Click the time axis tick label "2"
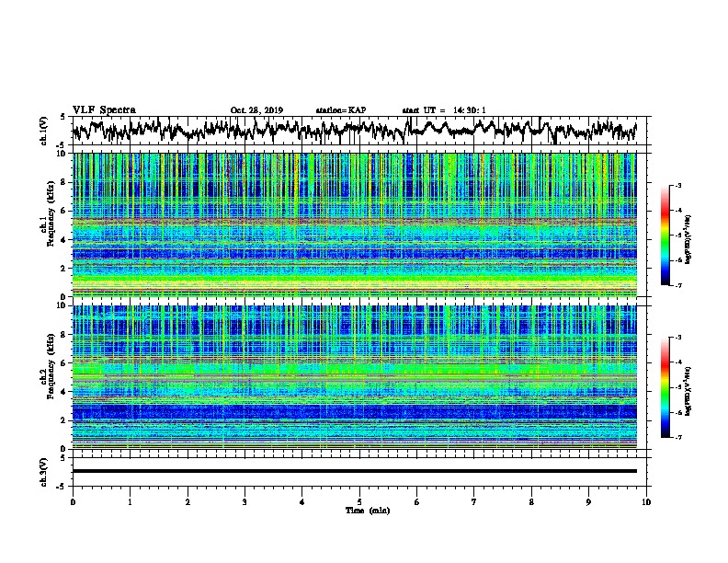The height and width of the screenshot is (563, 728). [188, 502]
